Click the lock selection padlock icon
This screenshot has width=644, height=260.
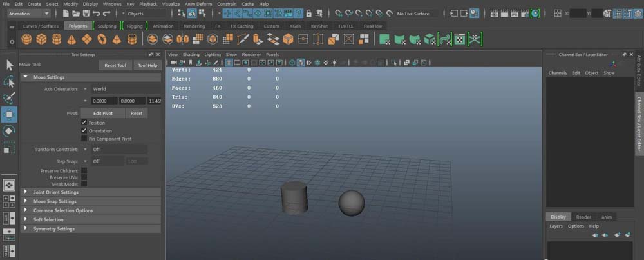[x=309, y=14]
